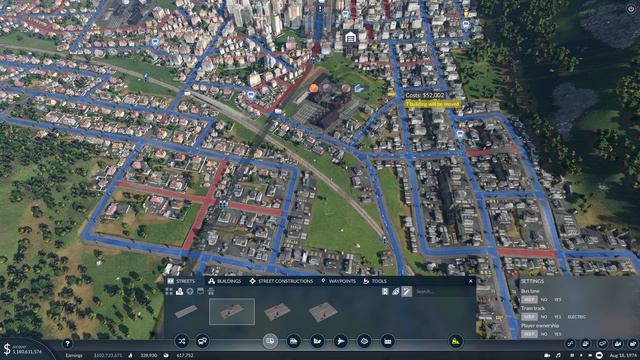Viewport: 640px width, 360px height.
Task: Filter streets by fifth category icon
Action: (211, 291)
